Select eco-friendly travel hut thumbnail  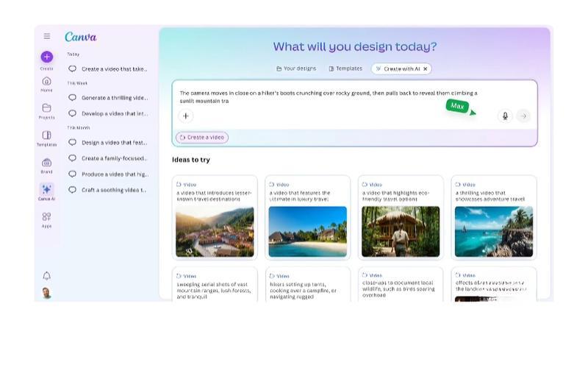point(401,232)
